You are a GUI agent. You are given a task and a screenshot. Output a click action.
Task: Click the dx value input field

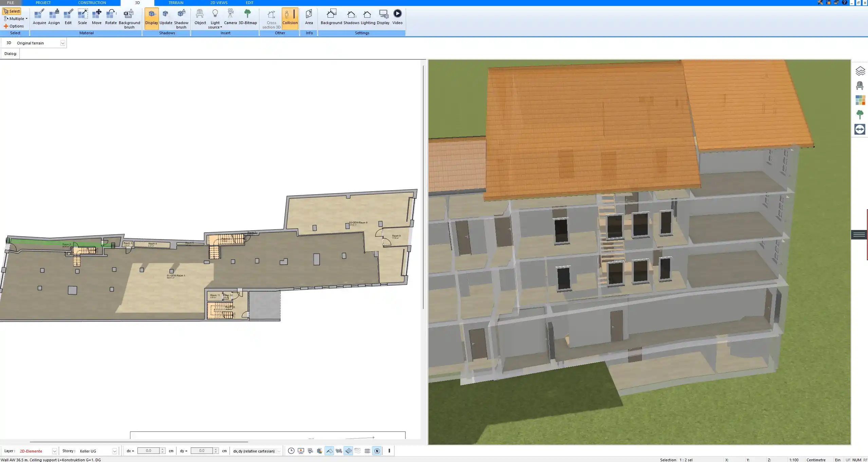pos(148,451)
